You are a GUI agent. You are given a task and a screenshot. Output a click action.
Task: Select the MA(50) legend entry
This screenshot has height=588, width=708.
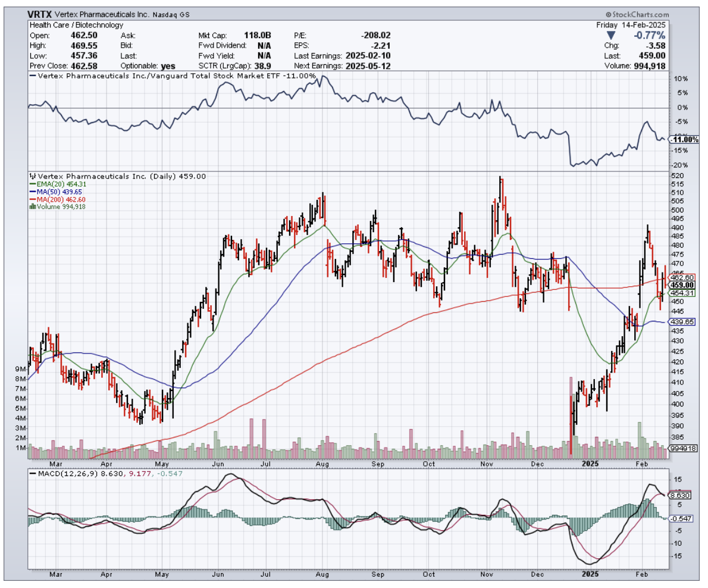click(48, 192)
